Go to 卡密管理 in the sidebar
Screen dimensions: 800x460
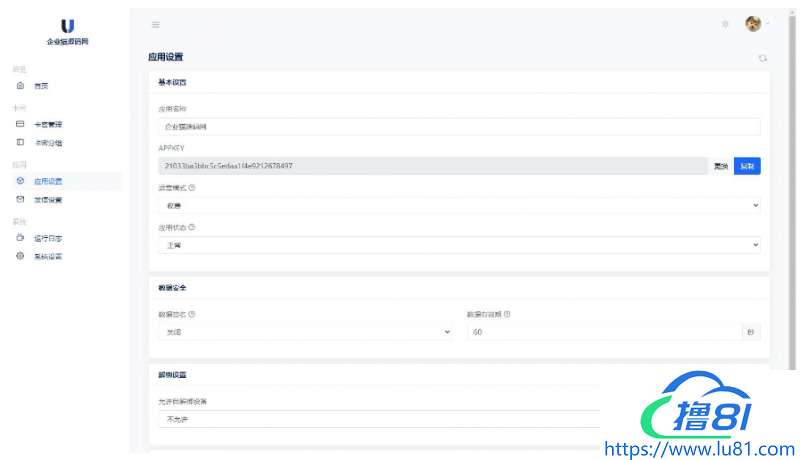[48, 125]
